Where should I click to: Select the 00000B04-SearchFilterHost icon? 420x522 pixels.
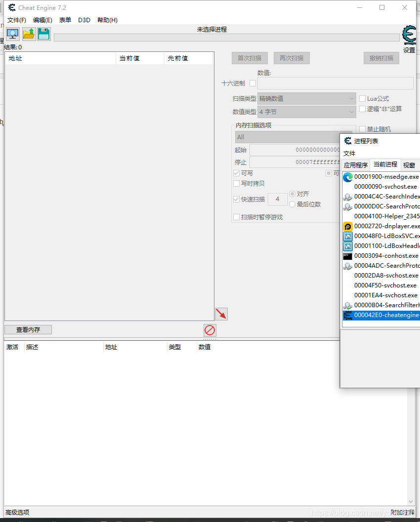click(348, 305)
